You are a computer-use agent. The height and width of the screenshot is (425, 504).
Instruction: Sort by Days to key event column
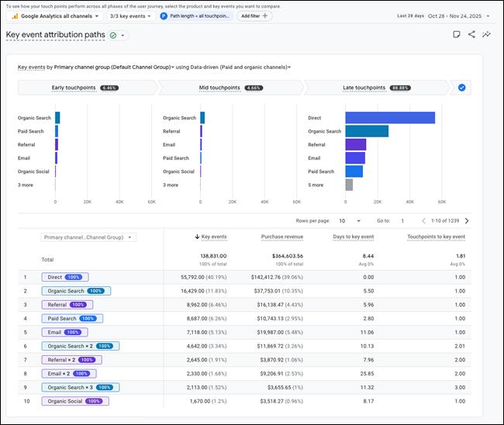[354, 237]
